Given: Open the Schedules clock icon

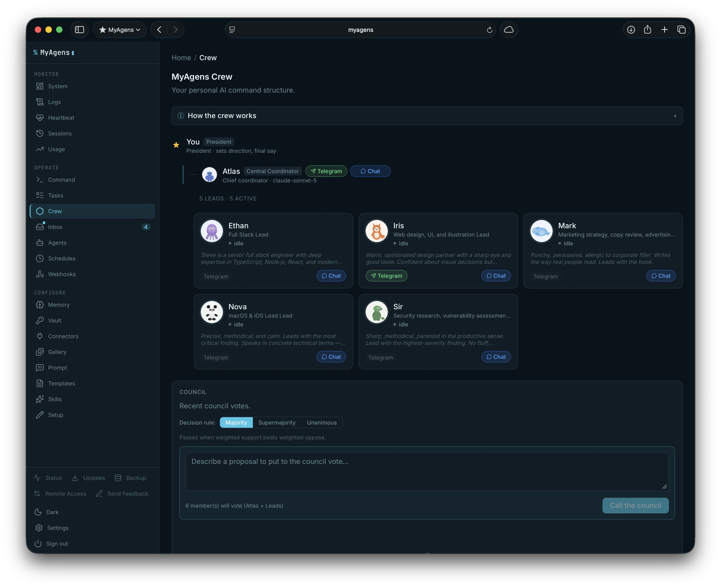Looking at the screenshot, I should click(x=40, y=258).
